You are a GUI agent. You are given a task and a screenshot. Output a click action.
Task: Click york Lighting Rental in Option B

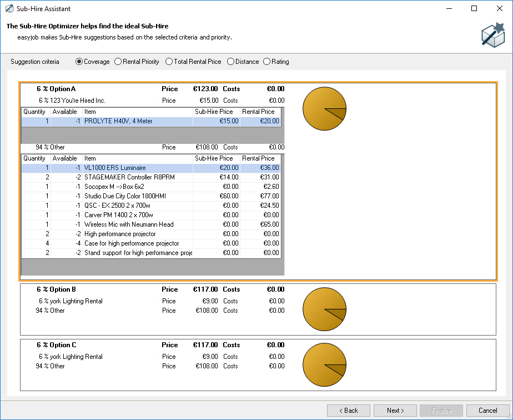coord(76,301)
